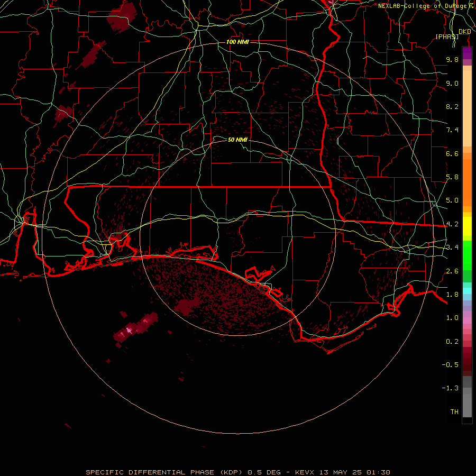Click the -1.3 value on color scale
This screenshot has width=476, height=476.
pyautogui.click(x=450, y=388)
